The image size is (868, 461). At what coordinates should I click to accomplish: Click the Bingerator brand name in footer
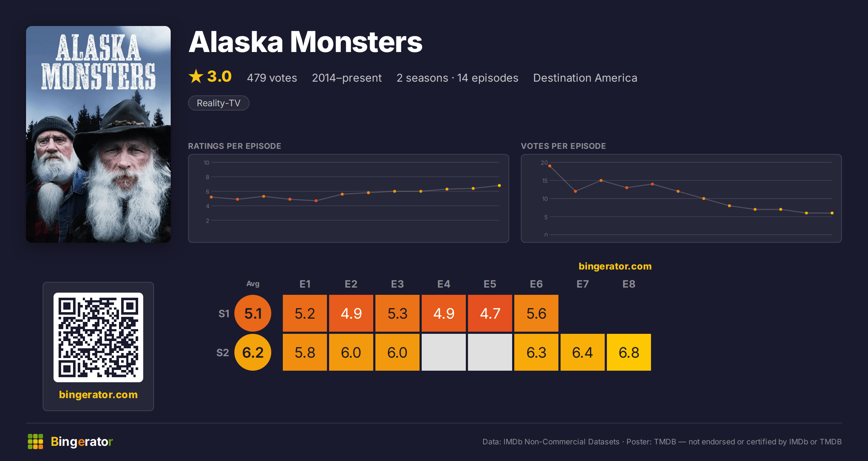click(82, 441)
